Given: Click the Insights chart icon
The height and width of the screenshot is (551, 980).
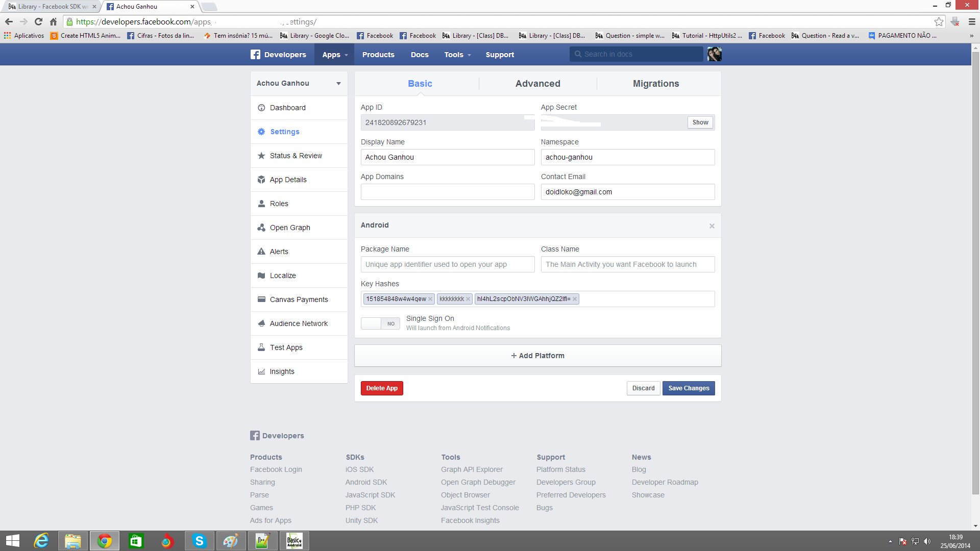Looking at the screenshot, I should (x=261, y=371).
